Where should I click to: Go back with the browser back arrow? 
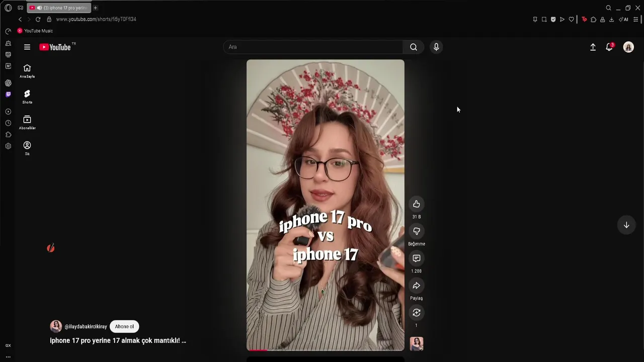pyautogui.click(x=20, y=19)
